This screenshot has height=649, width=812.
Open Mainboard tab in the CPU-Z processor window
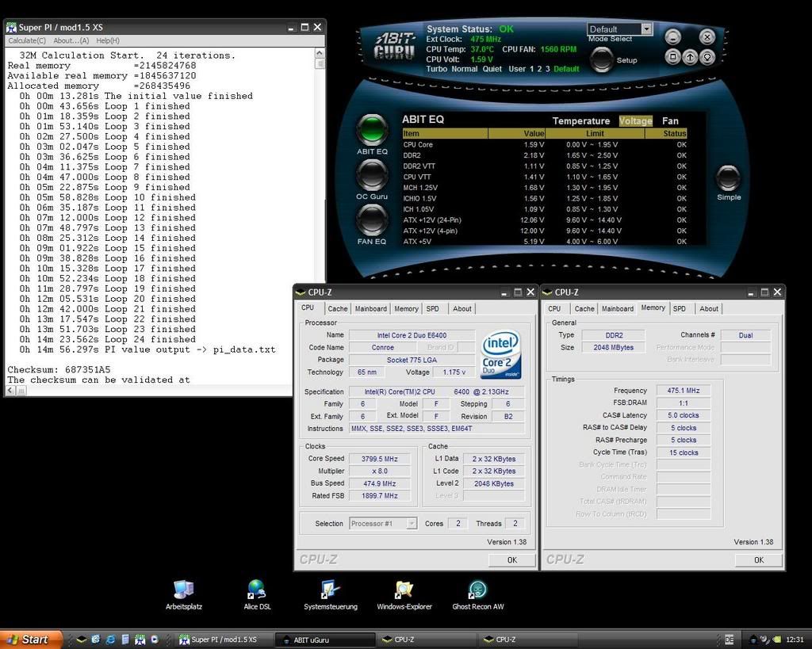point(371,308)
